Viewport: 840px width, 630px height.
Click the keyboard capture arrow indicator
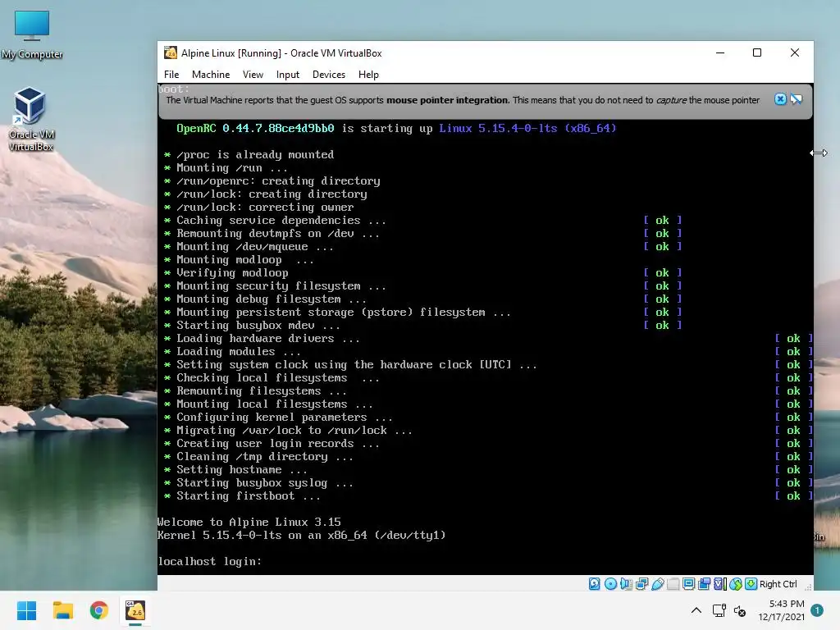click(751, 584)
